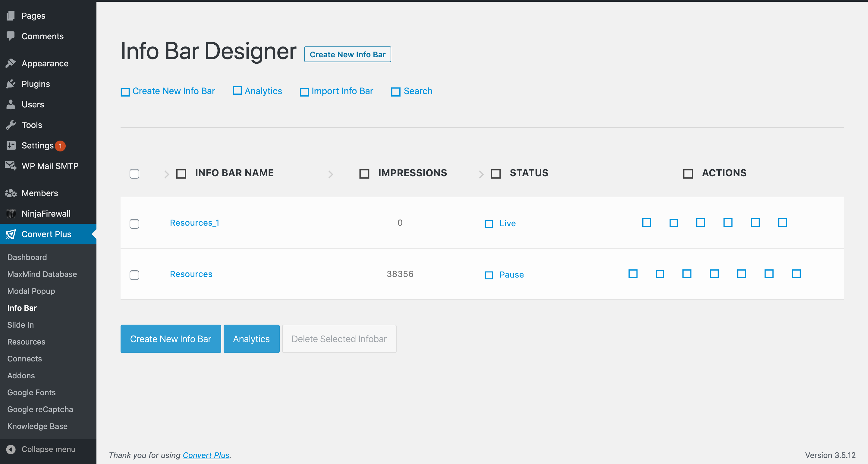Toggle the Live status of Resources_1

tap(500, 223)
